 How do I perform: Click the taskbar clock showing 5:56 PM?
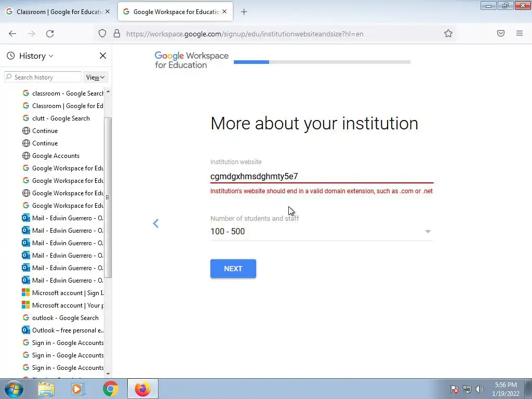506,389
